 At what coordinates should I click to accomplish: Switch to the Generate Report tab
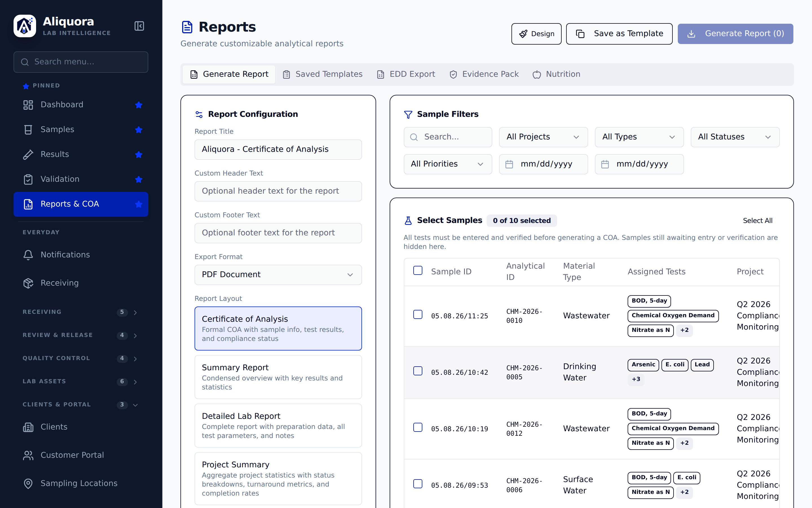229,74
